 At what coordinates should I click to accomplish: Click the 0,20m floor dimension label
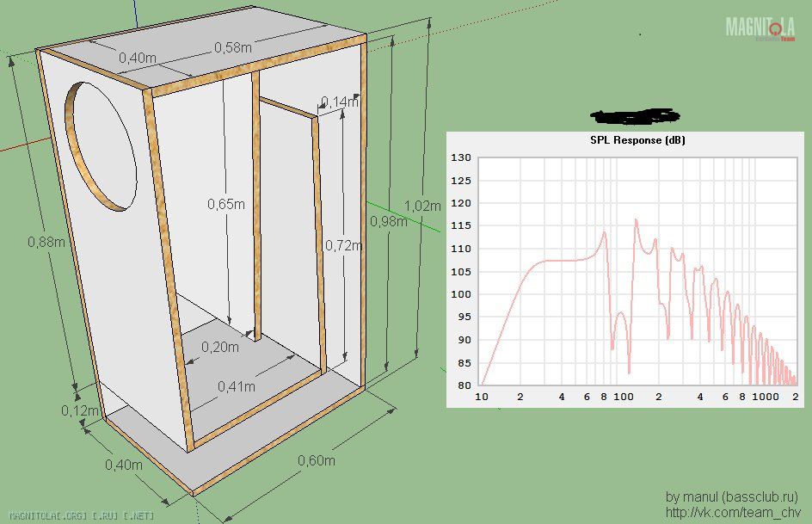click(x=219, y=346)
